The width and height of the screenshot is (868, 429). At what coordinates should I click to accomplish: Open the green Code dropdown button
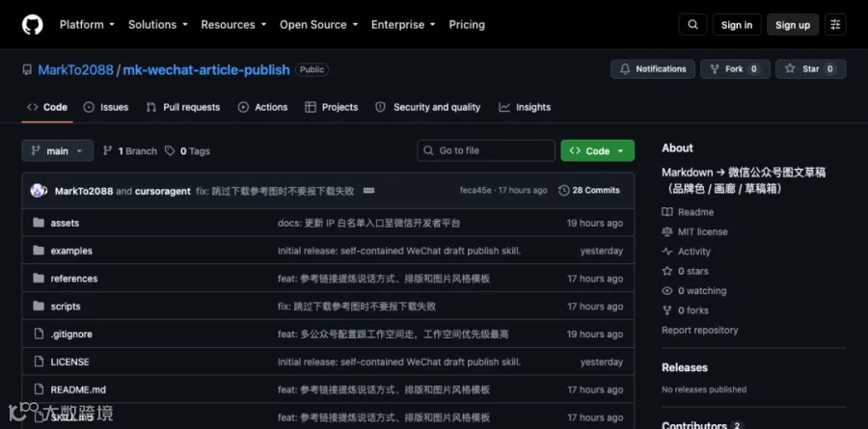tap(597, 151)
